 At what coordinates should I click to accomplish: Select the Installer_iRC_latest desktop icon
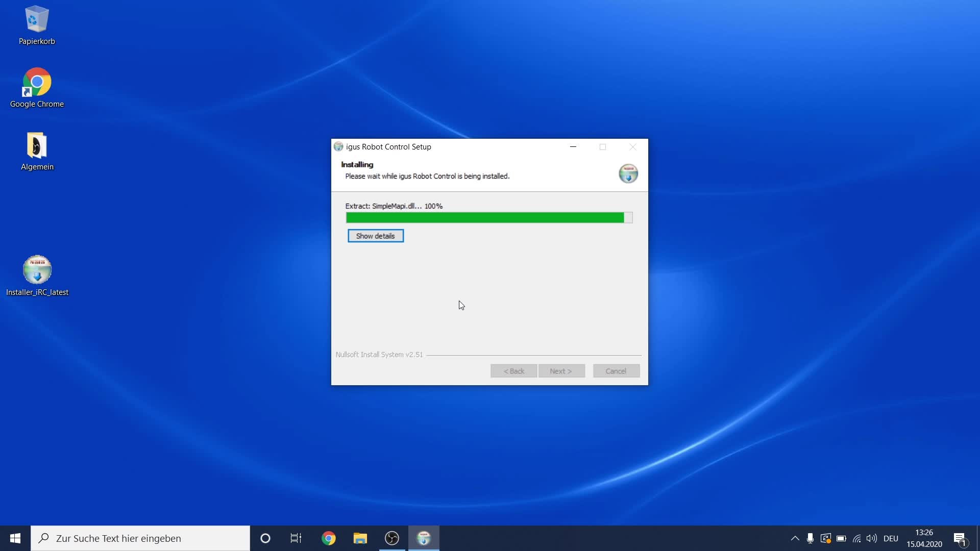click(37, 275)
